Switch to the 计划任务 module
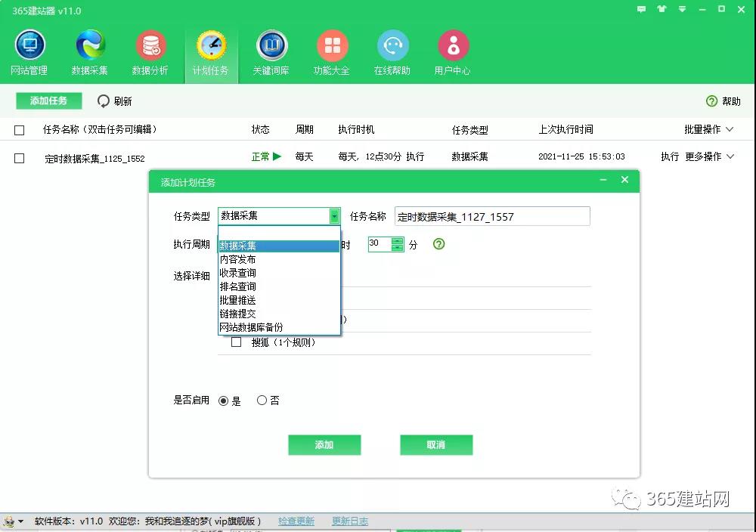Screen dimensions: 756x532 click(x=211, y=53)
